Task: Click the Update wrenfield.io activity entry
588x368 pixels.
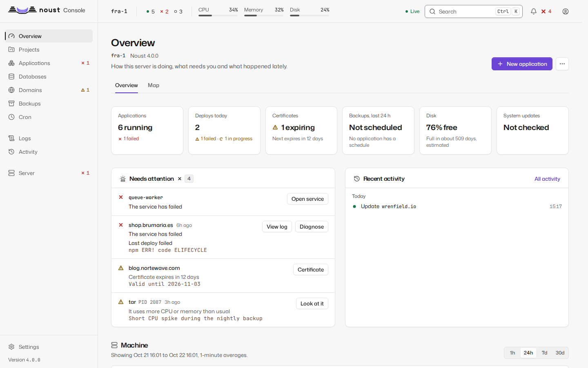Action: [457, 206]
